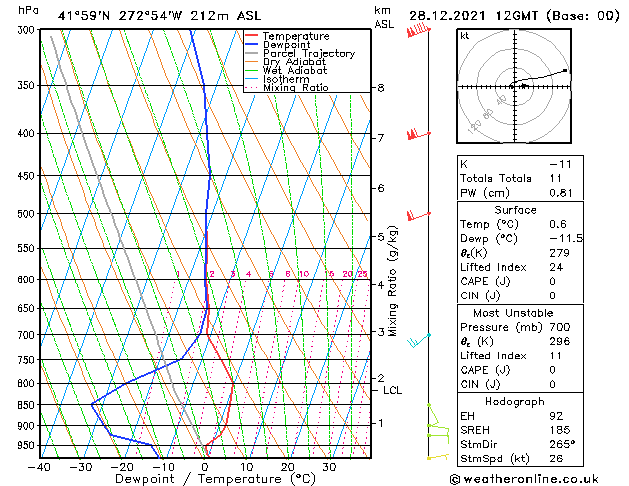Viewport: 629px width, 486px height.
Task: Click the 700 hPa pressure label
Action: [x=28, y=335]
